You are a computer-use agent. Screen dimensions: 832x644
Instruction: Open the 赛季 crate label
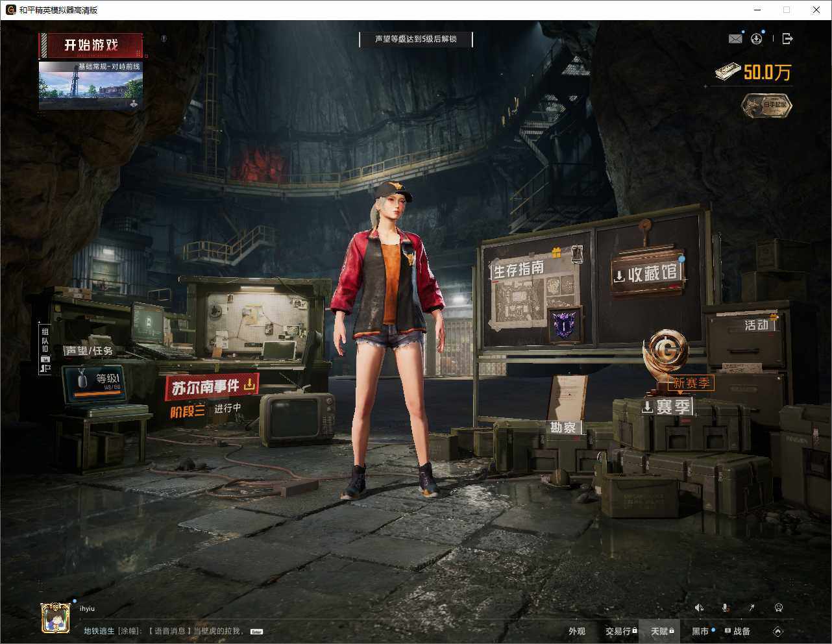point(667,407)
